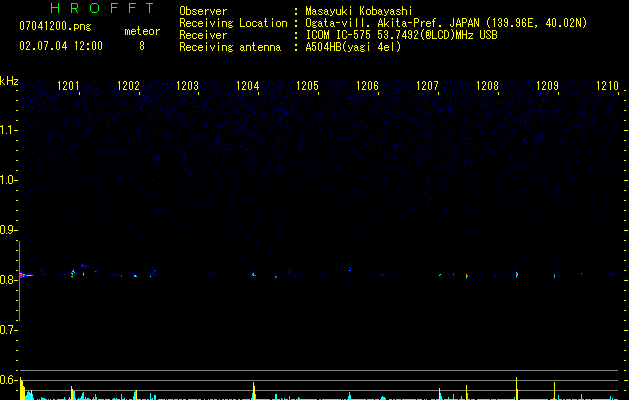Click the Receiving Location label

[x=233, y=23]
